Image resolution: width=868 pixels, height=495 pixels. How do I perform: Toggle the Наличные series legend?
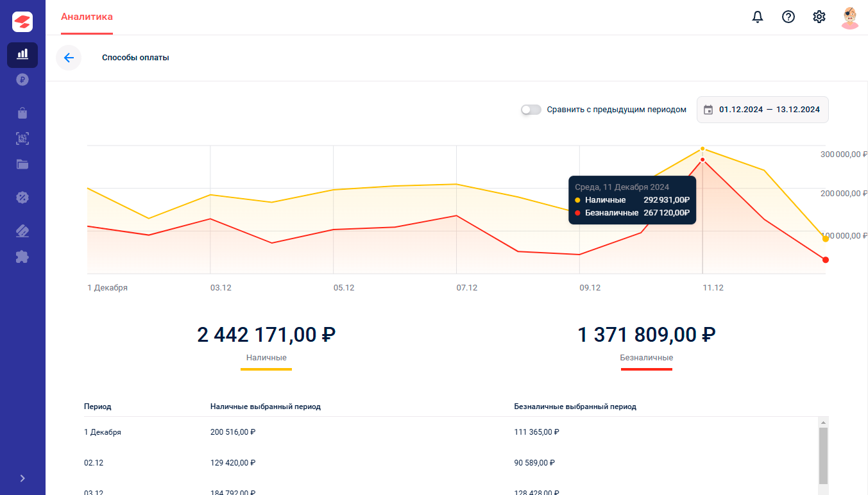pyautogui.click(x=266, y=358)
